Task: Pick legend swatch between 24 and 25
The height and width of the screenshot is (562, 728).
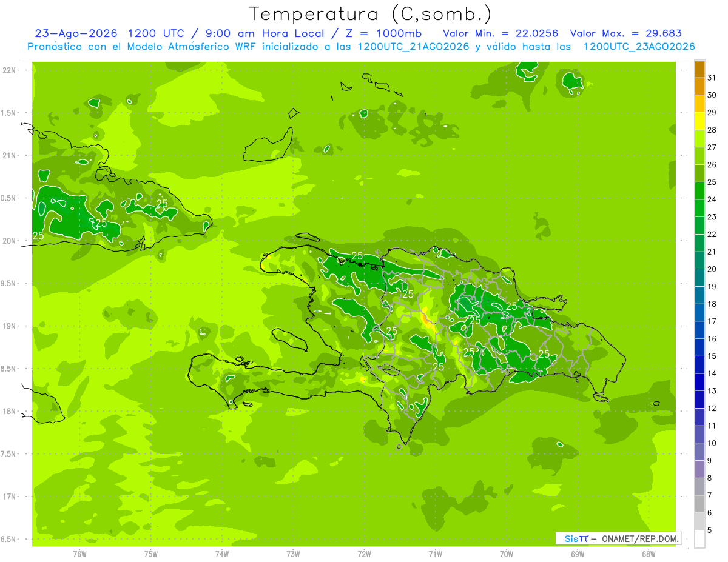Action: 699,191
